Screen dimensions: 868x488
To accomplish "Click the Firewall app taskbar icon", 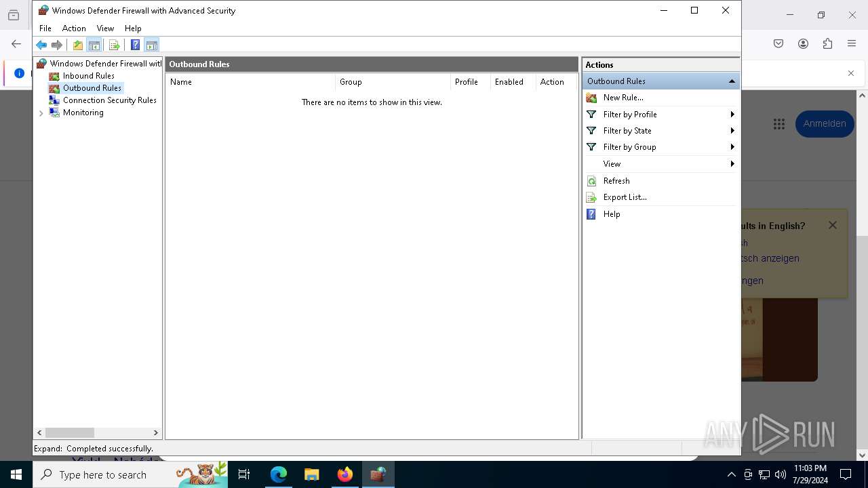I will pyautogui.click(x=378, y=474).
